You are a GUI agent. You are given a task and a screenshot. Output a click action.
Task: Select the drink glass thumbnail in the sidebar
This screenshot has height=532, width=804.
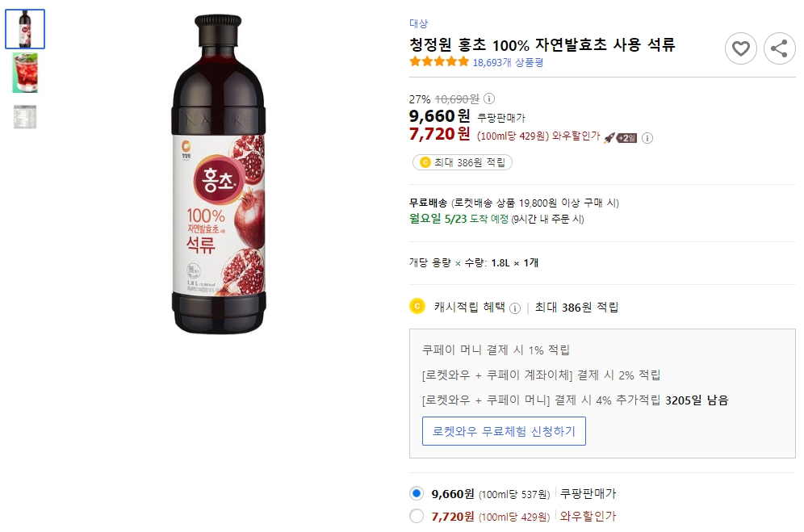coord(25,73)
